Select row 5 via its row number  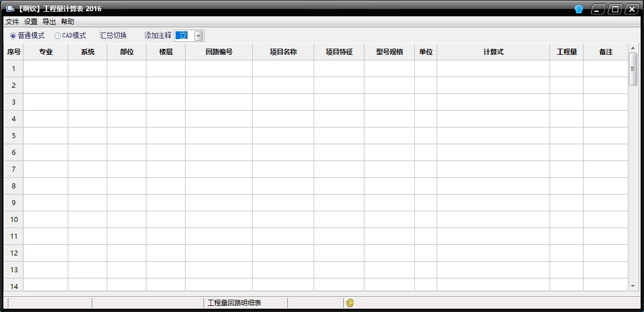click(x=14, y=136)
